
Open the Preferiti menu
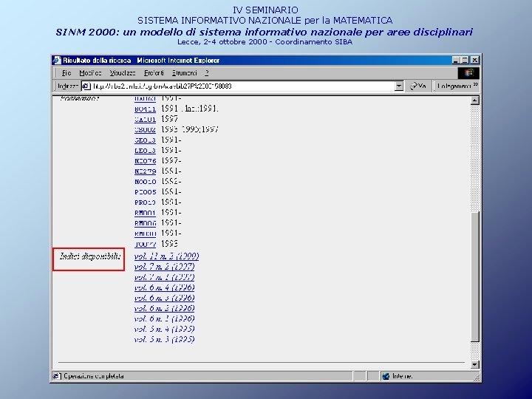[x=154, y=73]
